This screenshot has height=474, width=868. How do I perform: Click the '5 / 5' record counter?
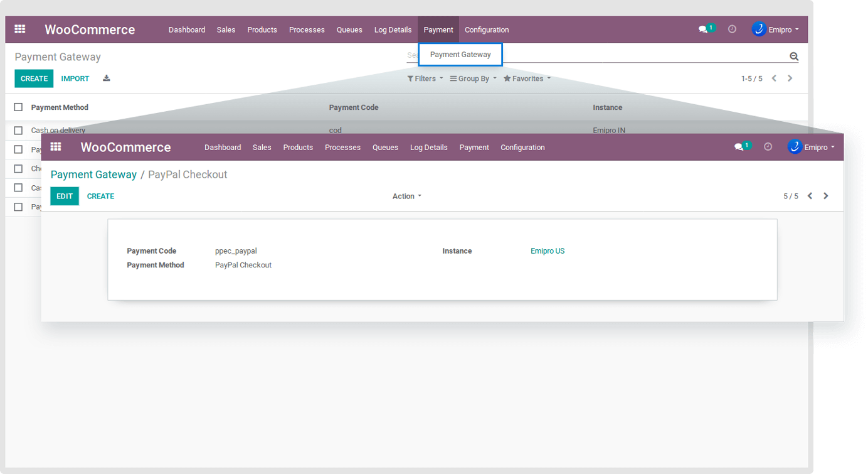(x=791, y=197)
